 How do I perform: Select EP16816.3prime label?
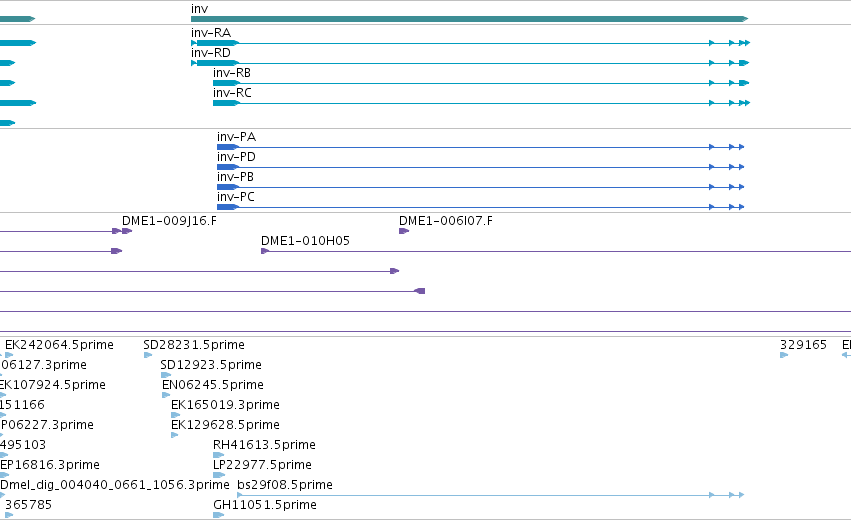coord(50,465)
